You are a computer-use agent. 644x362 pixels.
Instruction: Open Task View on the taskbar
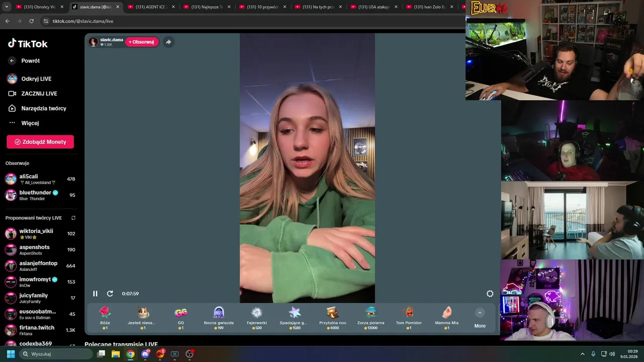[x=101, y=354]
